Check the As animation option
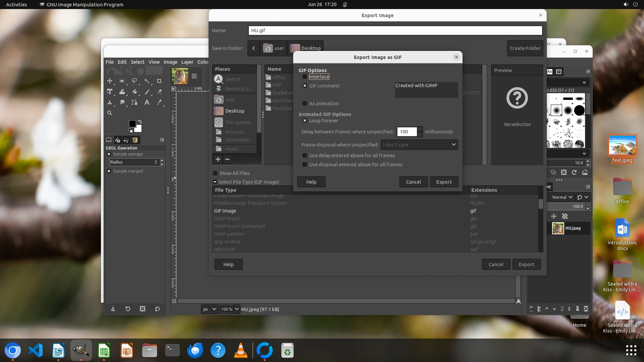This screenshot has width=644, height=362. [305, 104]
